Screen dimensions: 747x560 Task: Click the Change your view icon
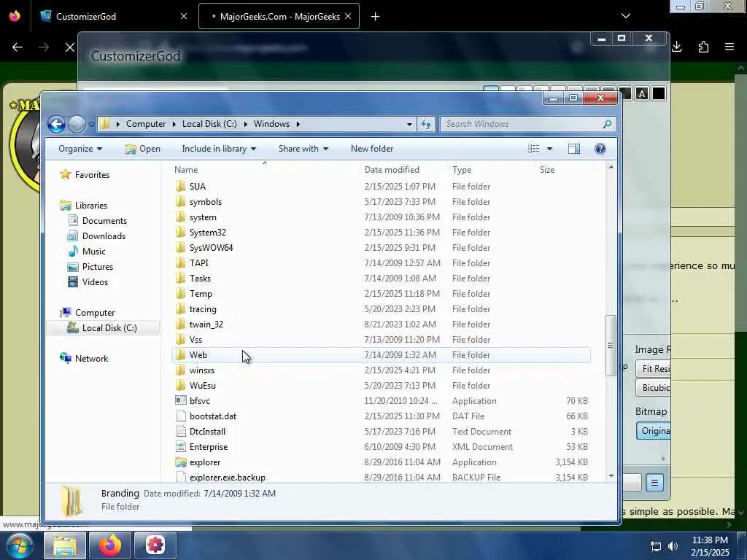533,149
